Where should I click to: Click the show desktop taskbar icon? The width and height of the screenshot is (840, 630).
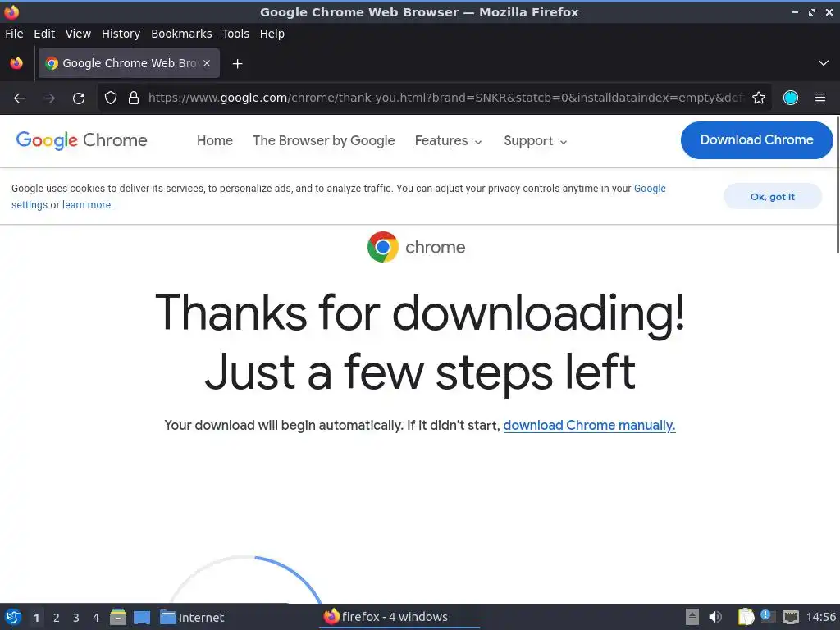pos(142,618)
